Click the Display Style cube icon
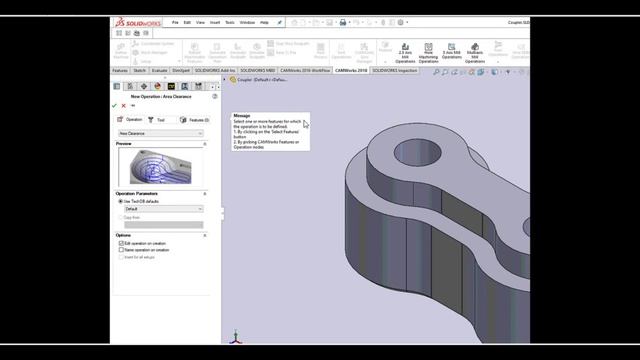 tap(494, 72)
